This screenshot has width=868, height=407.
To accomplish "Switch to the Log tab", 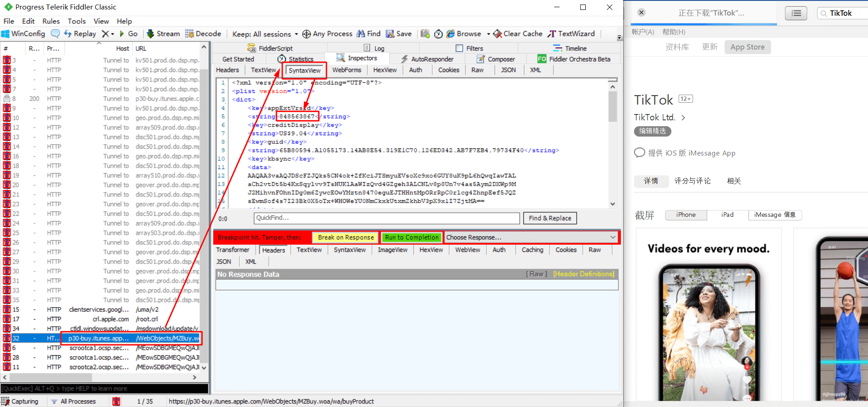I will pos(374,48).
